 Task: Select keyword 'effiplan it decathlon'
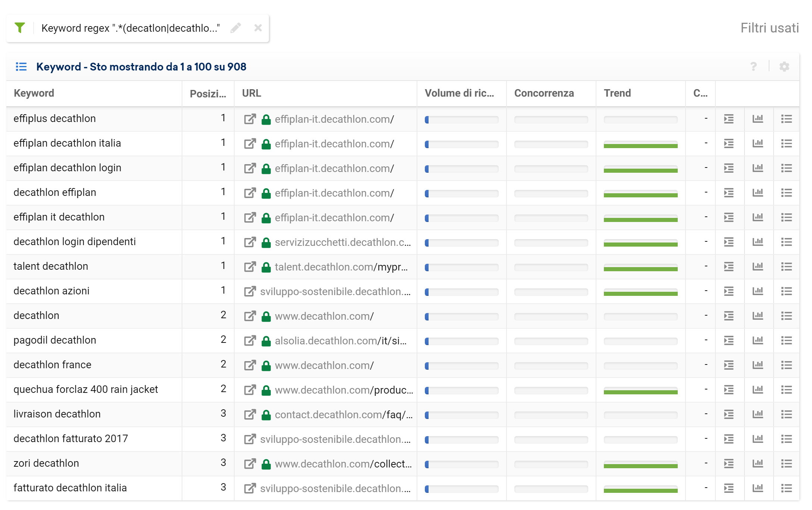point(59,217)
